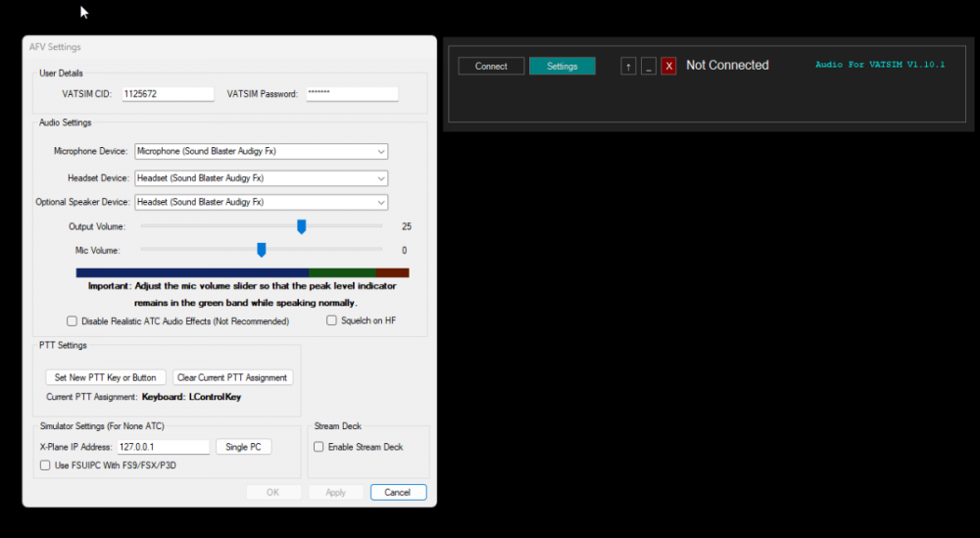Toggle Disable Realistic ATC Audio Effects checkbox
This screenshot has height=538, width=980.
pyautogui.click(x=72, y=321)
